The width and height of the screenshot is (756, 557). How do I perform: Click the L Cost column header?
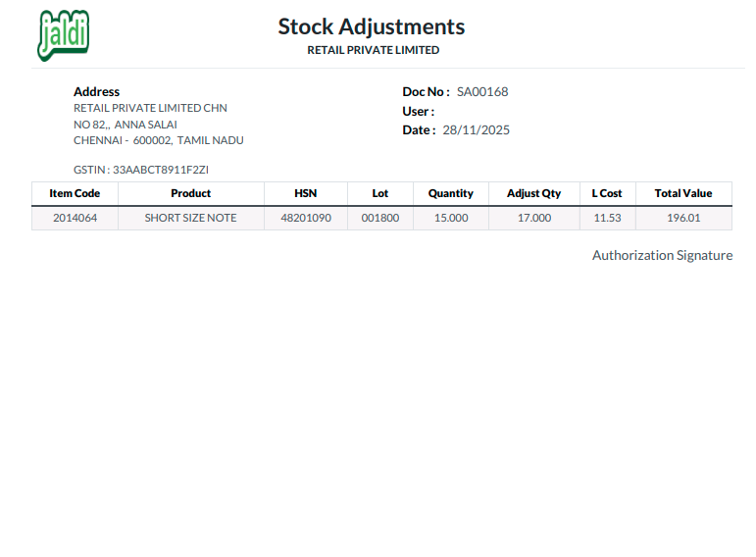point(607,193)
